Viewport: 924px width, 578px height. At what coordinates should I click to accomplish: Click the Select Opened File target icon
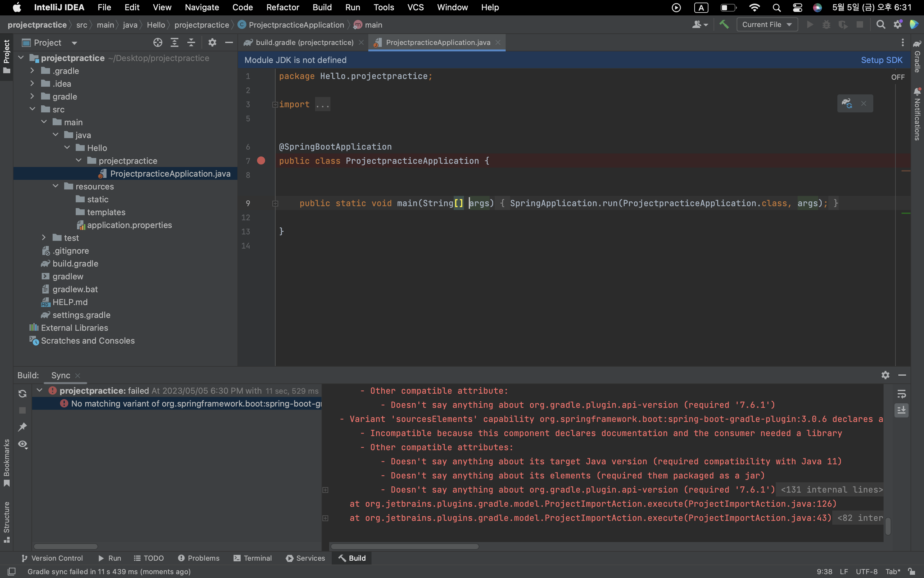158,42
